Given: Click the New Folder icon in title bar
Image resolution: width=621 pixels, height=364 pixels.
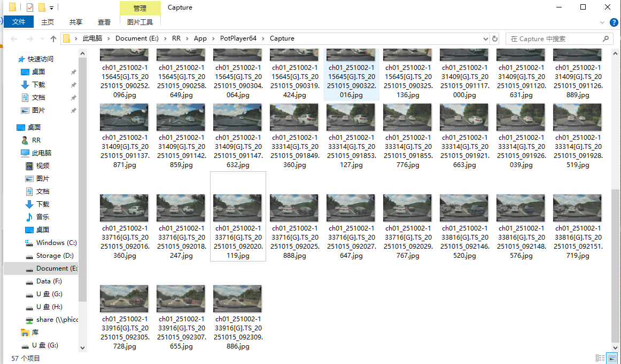Looking at the screenshot, I should (x=42, y=7).
